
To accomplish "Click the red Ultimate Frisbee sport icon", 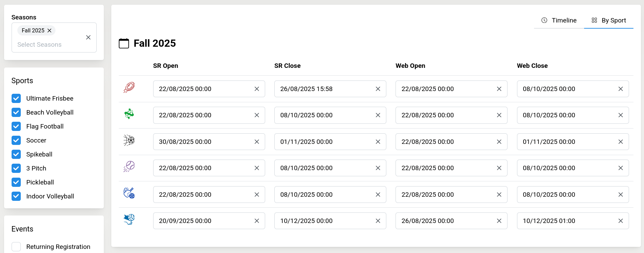I will pos(129,88).
